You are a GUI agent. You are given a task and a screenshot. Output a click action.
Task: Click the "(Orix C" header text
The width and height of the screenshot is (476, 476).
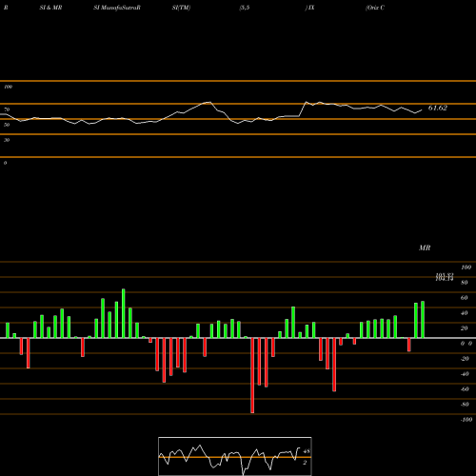point(375,8)
